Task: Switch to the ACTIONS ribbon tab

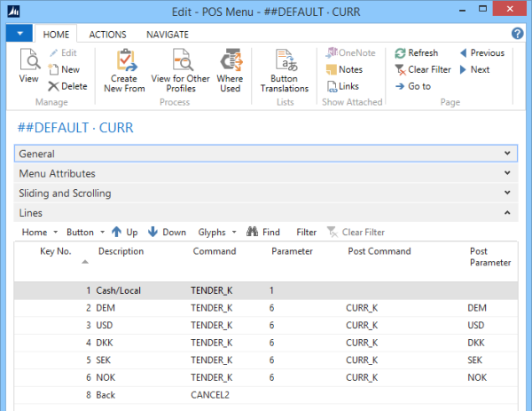Action: (x=107, y=34)
